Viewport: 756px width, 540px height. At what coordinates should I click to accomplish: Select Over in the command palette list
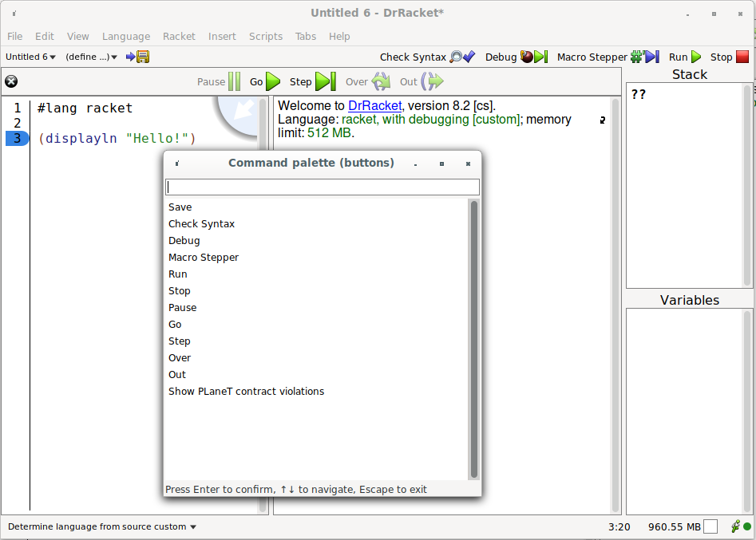click(316, 358)
